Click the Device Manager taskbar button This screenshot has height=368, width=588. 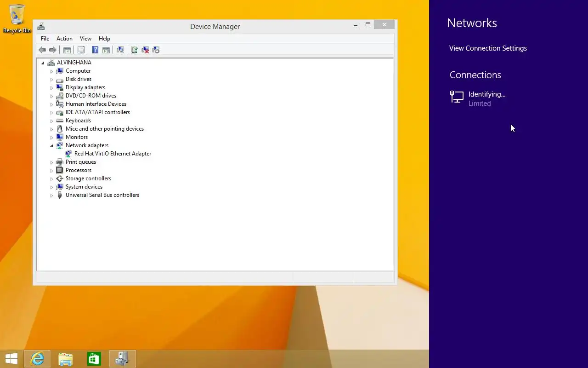(x=123, y=359)
